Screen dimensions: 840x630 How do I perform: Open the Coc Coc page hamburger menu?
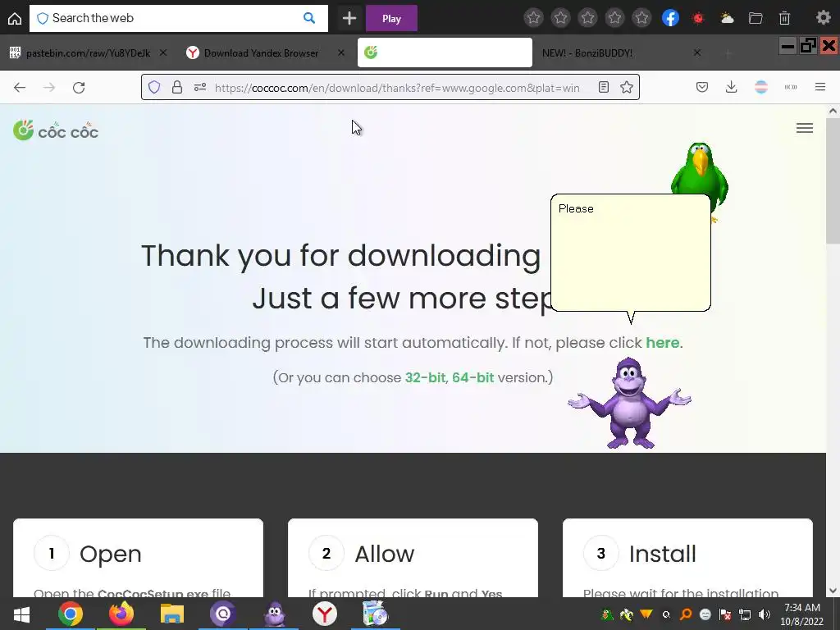805,128
